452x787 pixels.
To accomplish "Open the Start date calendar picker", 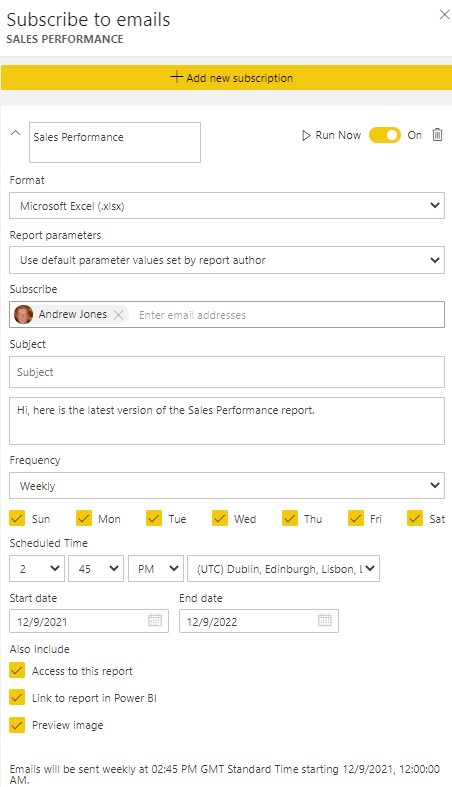I will [155, 620].
